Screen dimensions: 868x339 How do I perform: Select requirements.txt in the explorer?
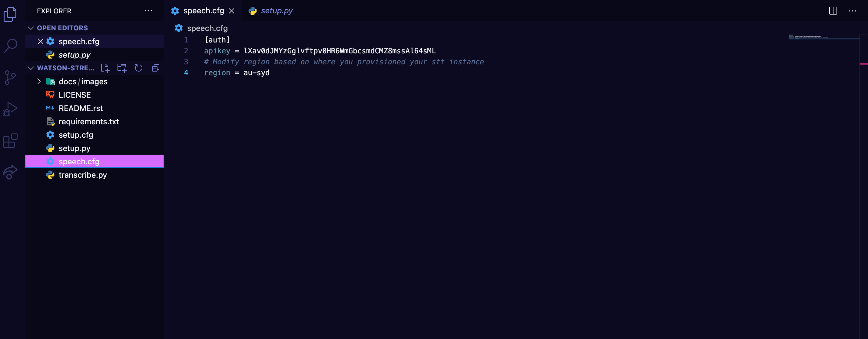click(89, 121)
